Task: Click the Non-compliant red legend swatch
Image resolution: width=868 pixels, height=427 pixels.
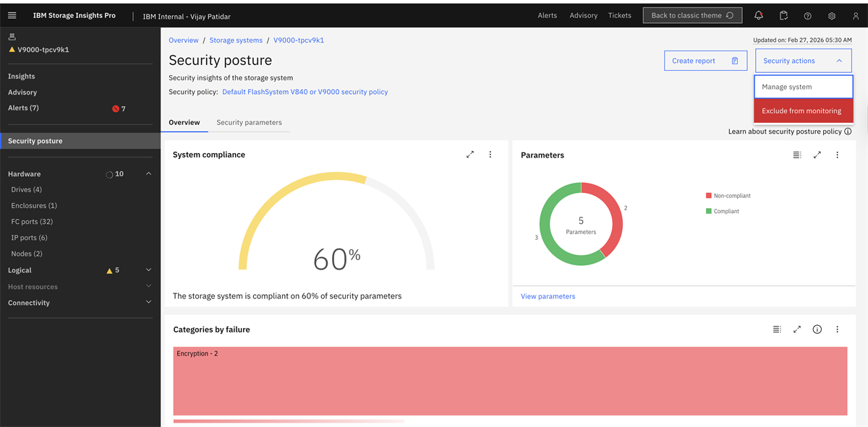Action: (709, 196)
